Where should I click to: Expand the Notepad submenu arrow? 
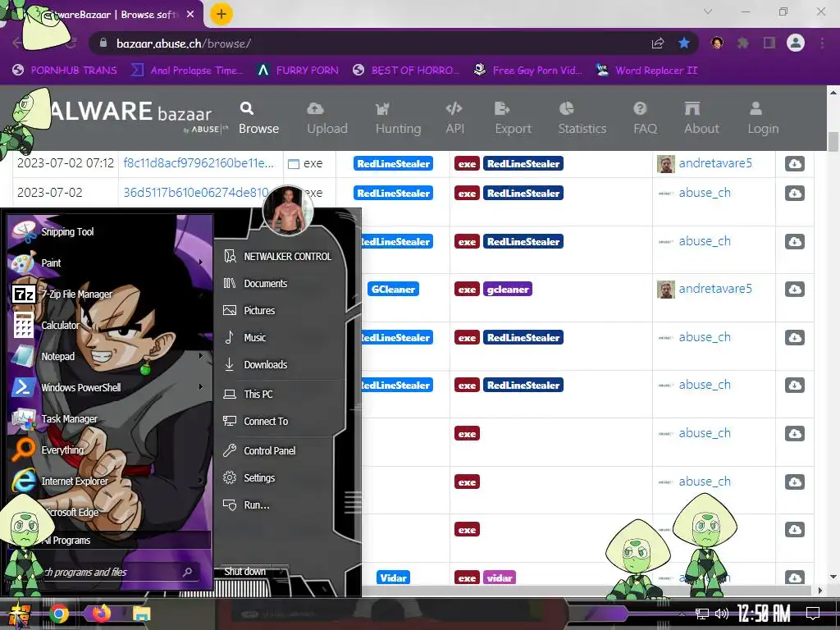point(201,356)
